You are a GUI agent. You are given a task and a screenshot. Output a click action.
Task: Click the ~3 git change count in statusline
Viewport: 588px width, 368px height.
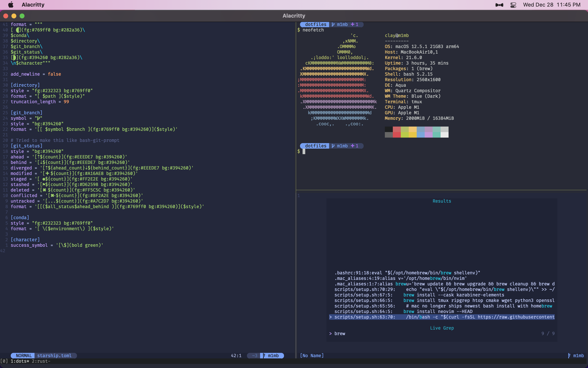point(254,356)
